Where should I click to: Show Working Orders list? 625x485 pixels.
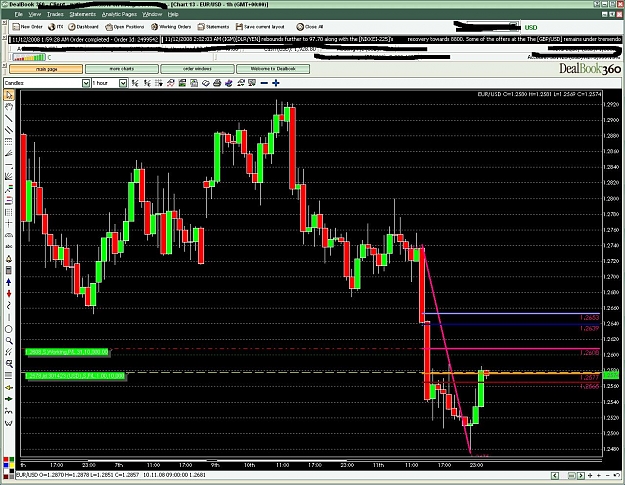click(x=171, y=27)
